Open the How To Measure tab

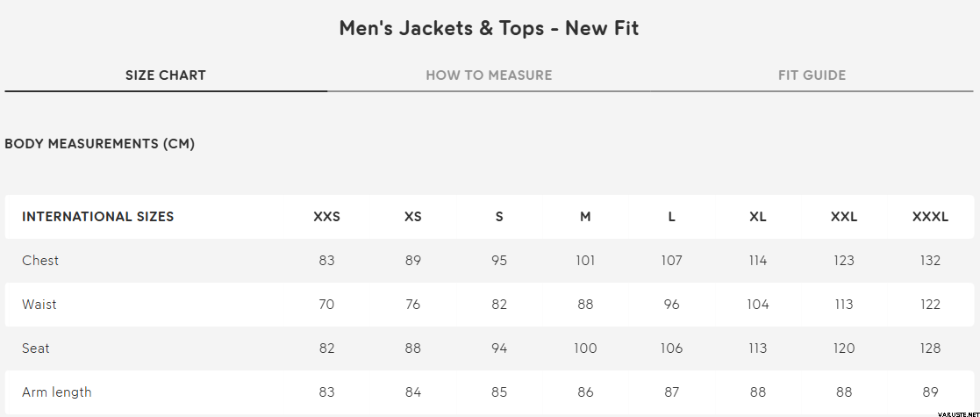pyautogui.click(x=489, y=75)
